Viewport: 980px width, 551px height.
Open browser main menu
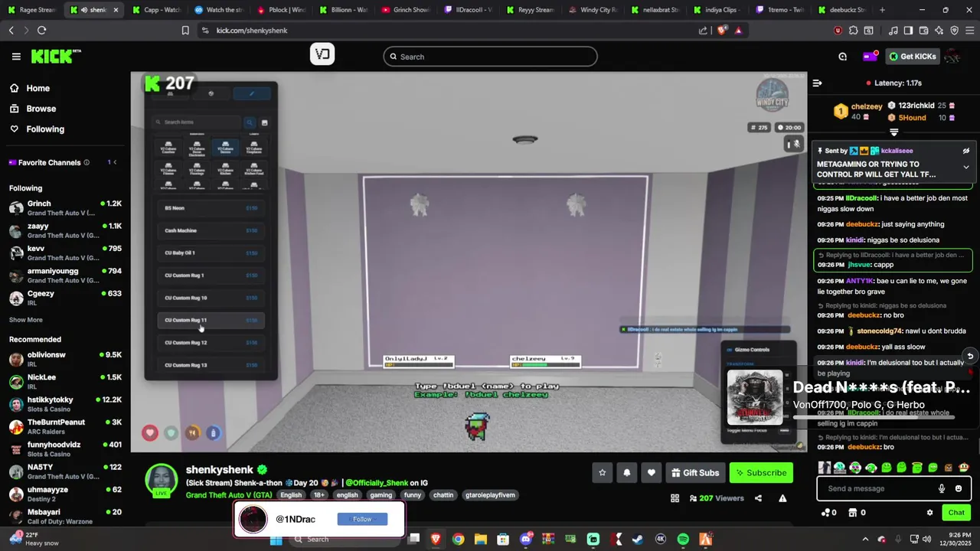pyautogui.click(x=969, y=30)
